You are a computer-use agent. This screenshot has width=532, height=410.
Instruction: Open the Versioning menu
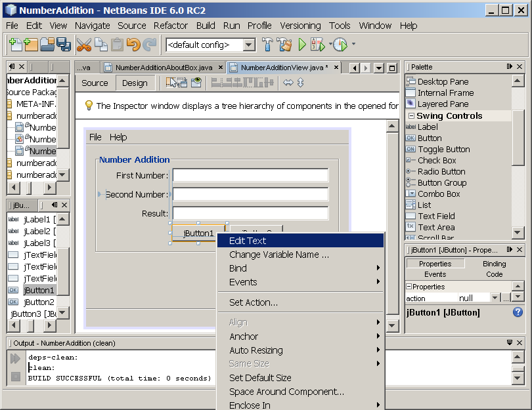(x=300, y=26)
